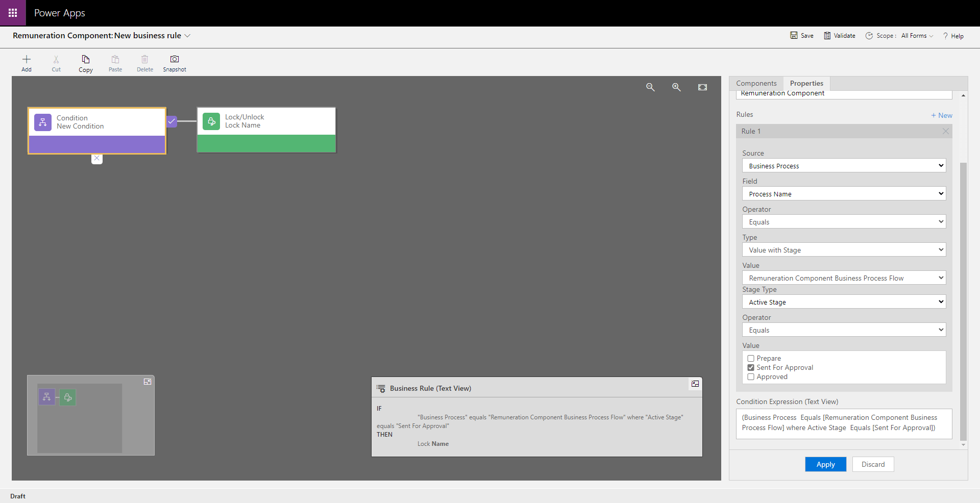980x503 pixels.
Task: Select the Lock Name action label
Action: pos(242,125)
